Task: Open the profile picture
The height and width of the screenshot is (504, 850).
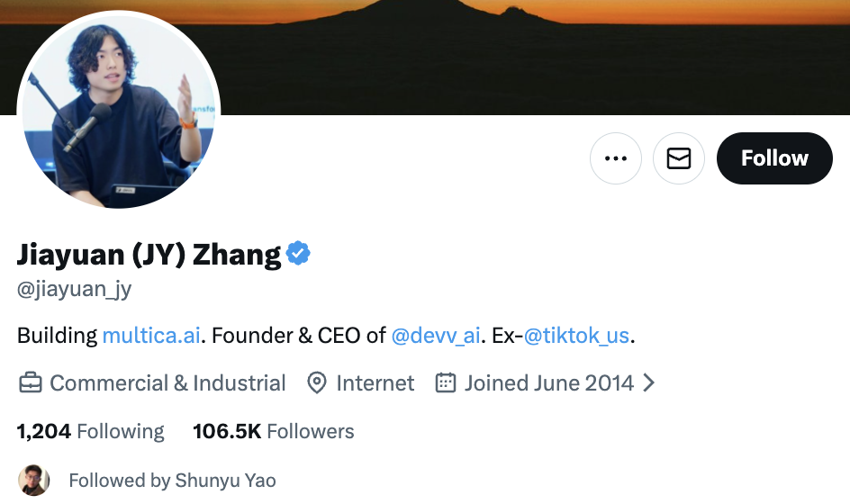Action: (x=119, y=112)
